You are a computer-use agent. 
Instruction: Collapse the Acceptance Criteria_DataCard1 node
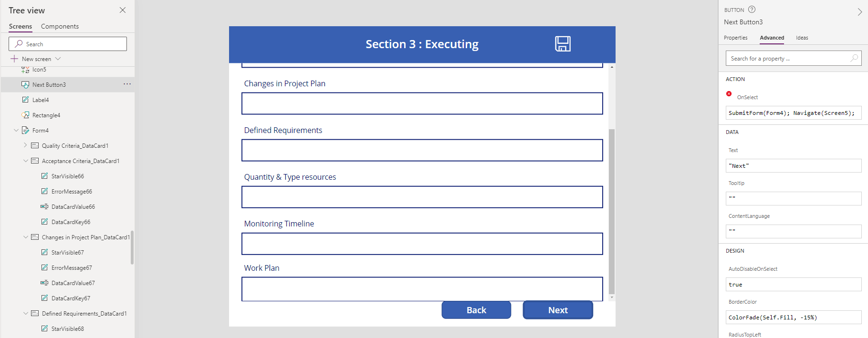pyautogui.click(x=26, y=161)
